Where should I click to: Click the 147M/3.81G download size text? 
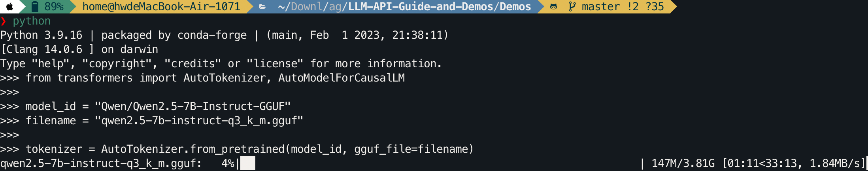click(x=683, y=163)
